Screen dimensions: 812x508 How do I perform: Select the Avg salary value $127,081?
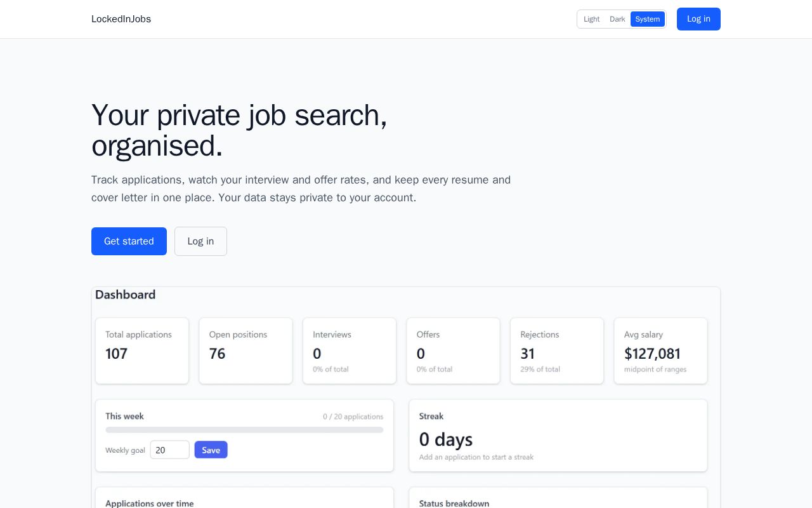click(x=652, y=354)
